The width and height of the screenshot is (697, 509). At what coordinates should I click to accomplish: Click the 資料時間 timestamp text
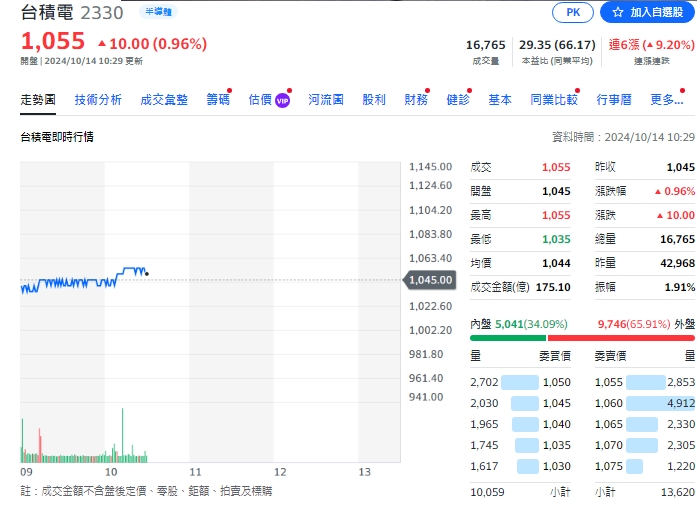tap(623, 137)
